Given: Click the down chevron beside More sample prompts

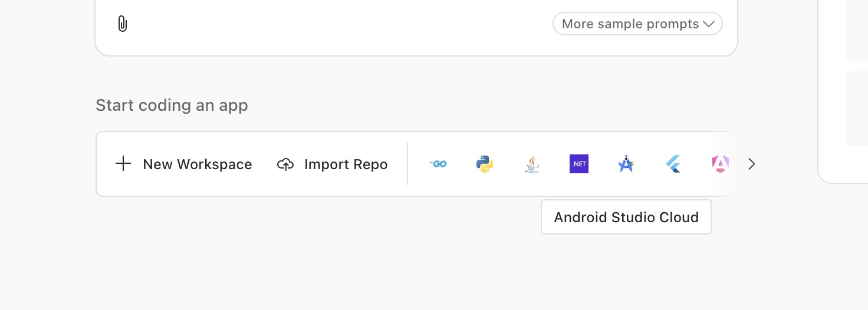Looking at the screenshot, I should click(x=709, y=24).
